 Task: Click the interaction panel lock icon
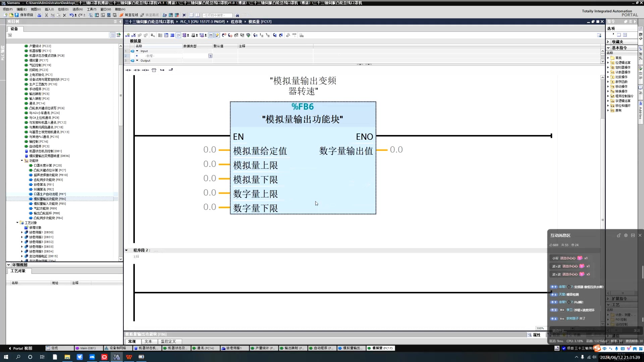click(619, 235)
